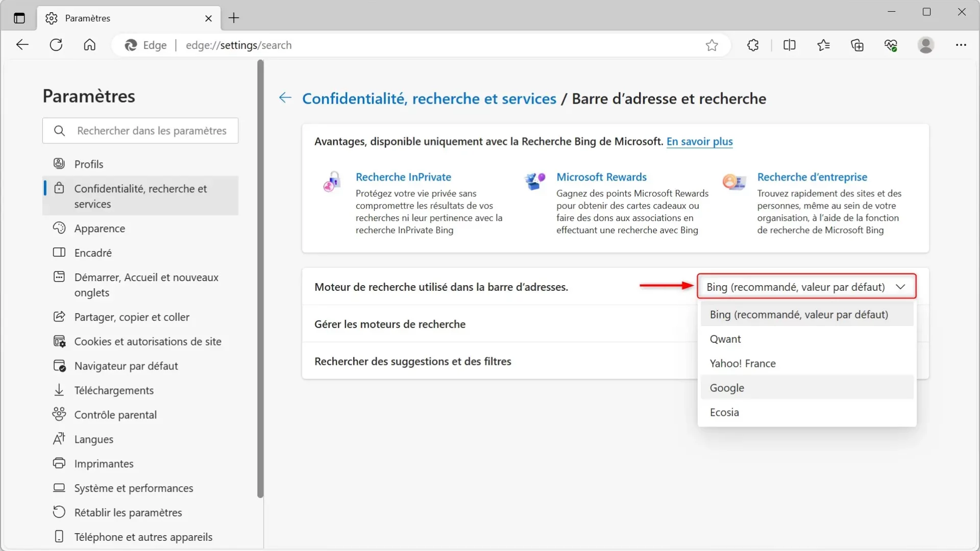Open Système et performances section

coord(140,488)
